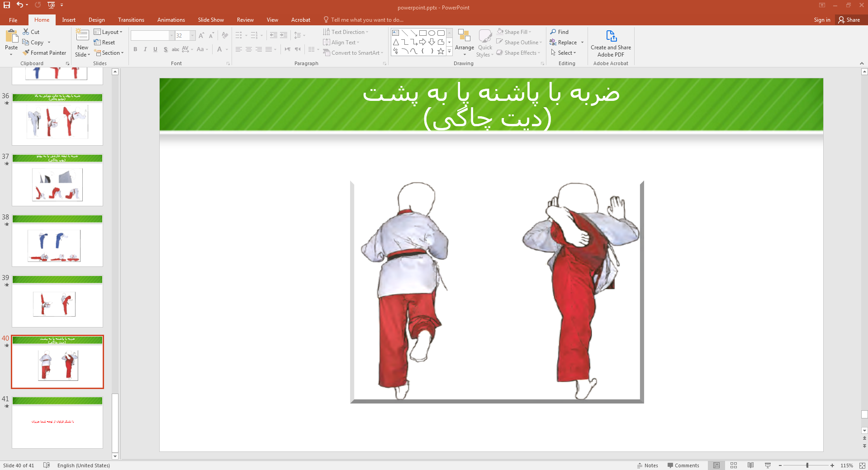Toggle Underline formatting
The image size is (868, 470).
pos(155,49)
